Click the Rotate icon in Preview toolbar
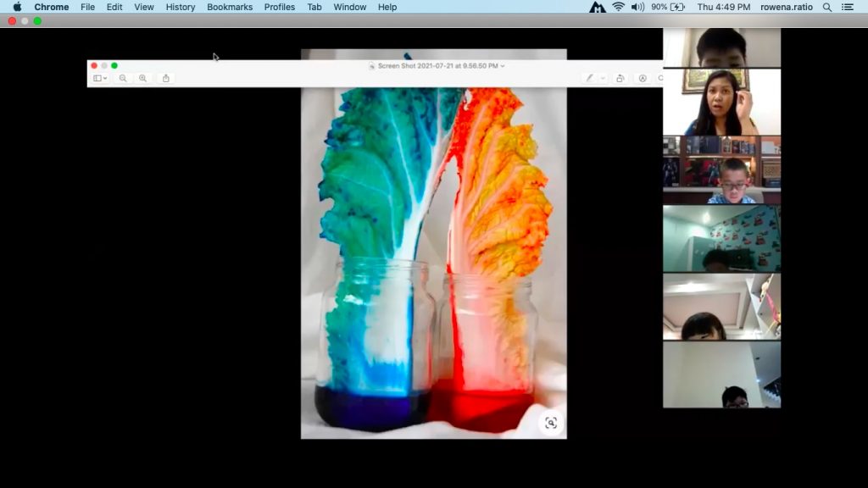 click(620, 78)
